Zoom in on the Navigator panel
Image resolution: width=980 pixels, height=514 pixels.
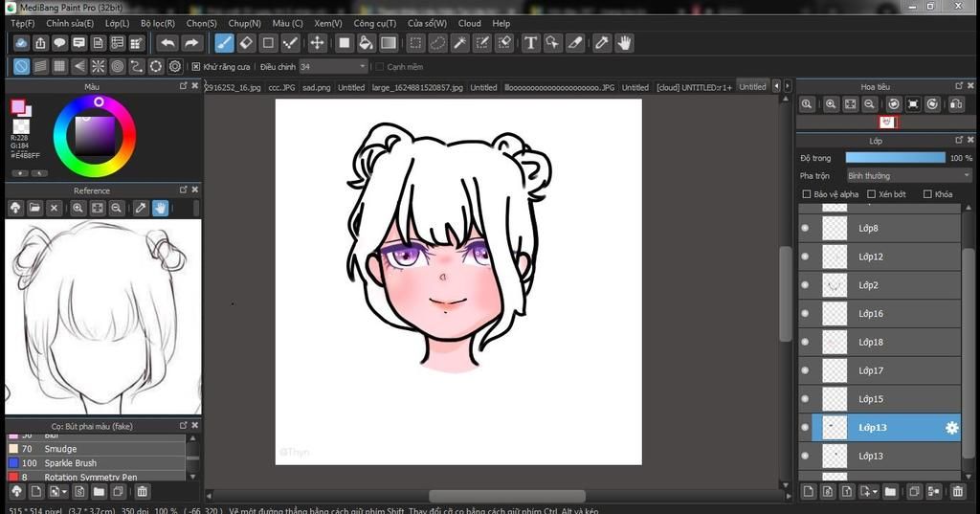click(830, 104)
